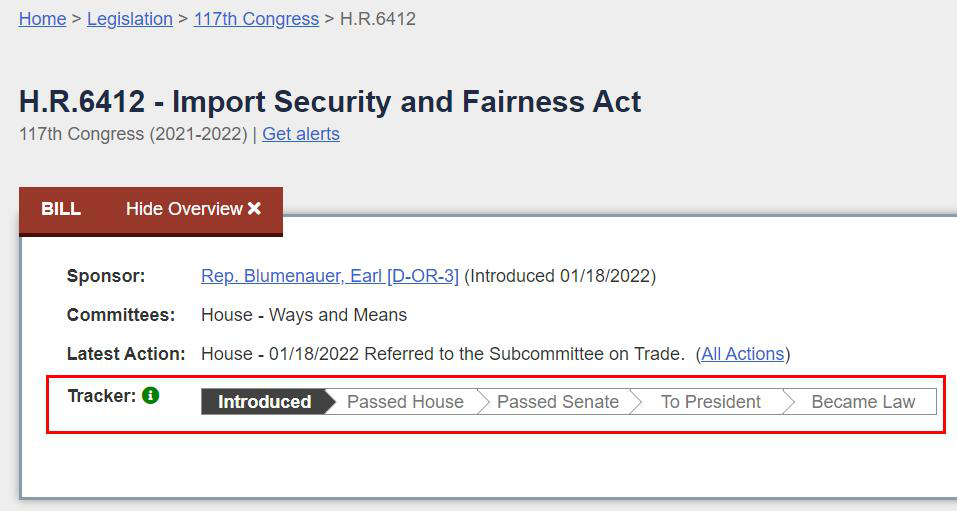
Task: Click the Introduced tracker step
Action: click(264, 402)
